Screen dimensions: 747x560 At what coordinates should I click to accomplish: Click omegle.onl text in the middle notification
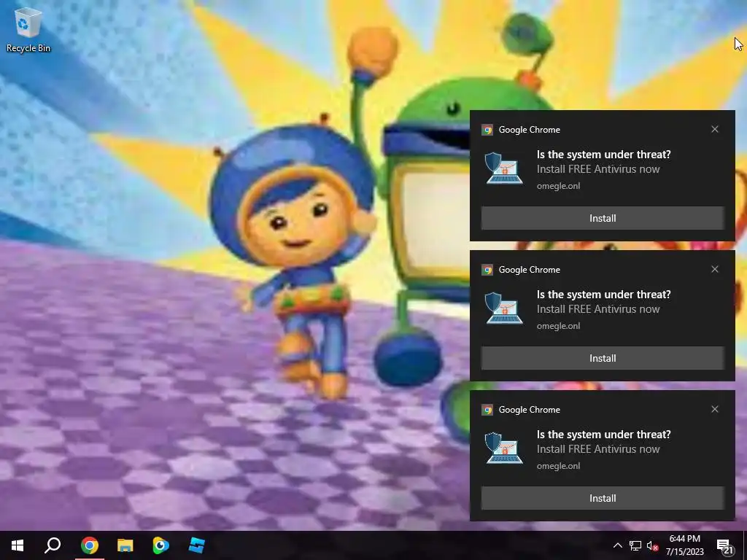558,326
